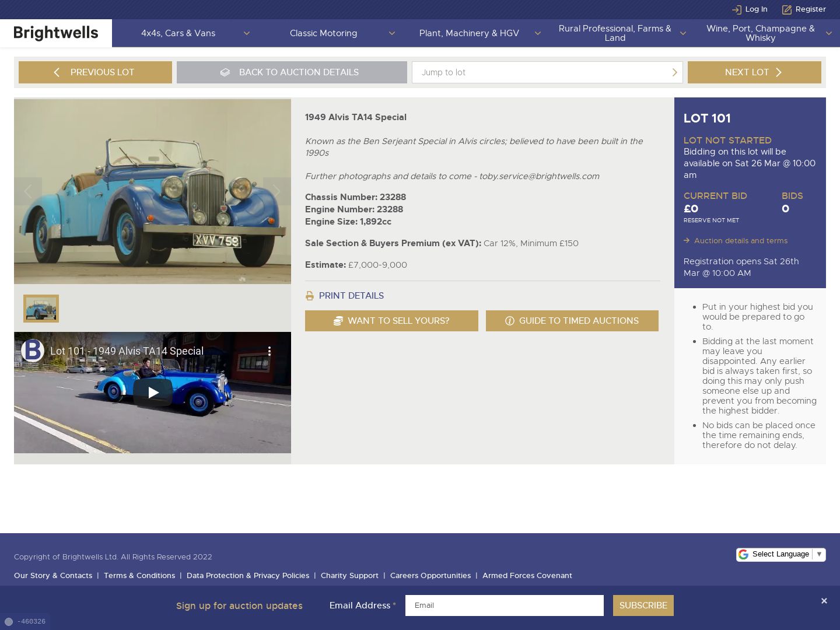Open Our Story & Contacts link
The width and height of the screenshot is (840, 630).
[x=53, y=576]
